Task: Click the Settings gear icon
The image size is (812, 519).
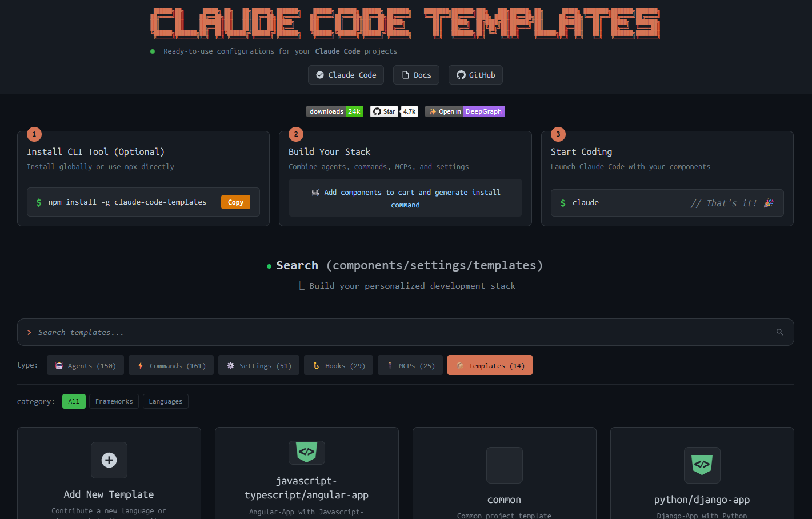Action: (230, 365)
